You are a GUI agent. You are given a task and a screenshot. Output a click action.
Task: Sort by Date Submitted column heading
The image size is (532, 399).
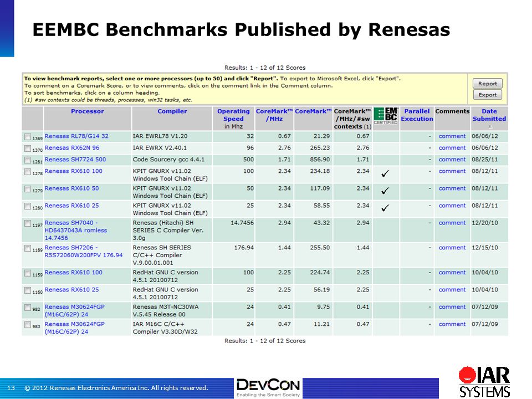coord(489,115)
